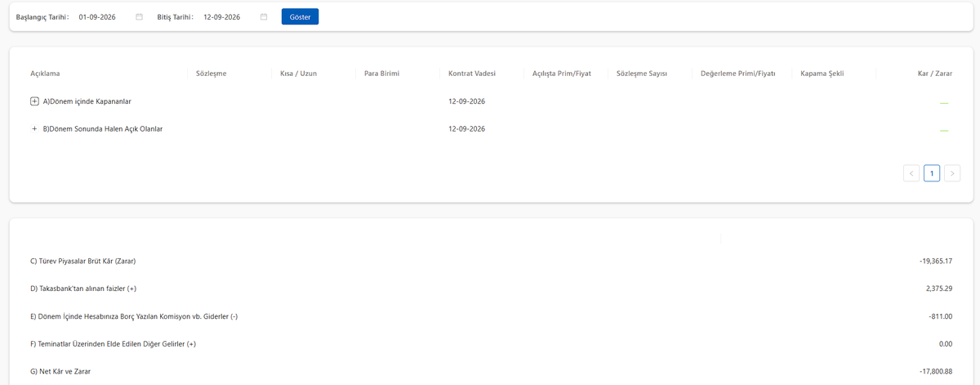Screen dimensions: 980x385
Task: Click G) Net Kâr ve Zarar label
Action: 60,371
